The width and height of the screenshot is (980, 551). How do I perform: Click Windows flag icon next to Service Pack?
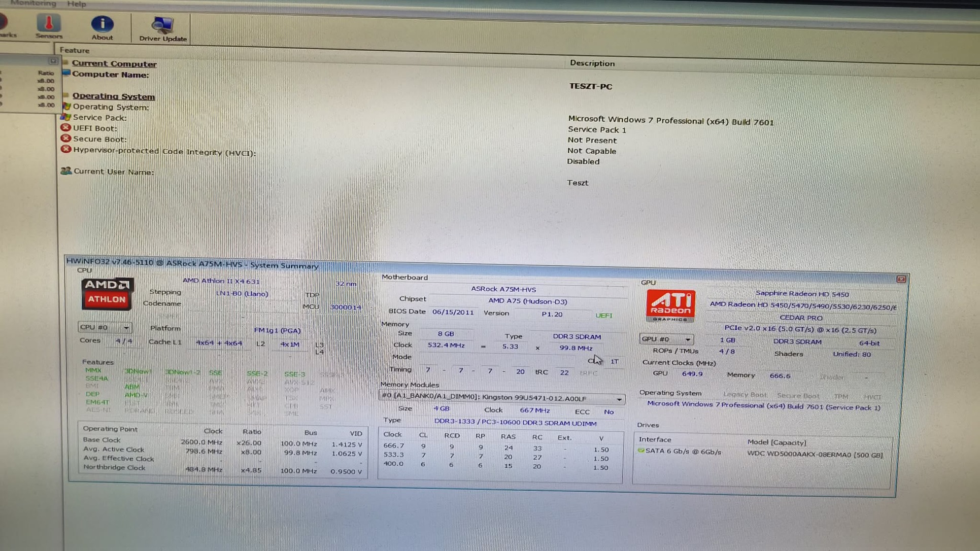pos(66,117)
